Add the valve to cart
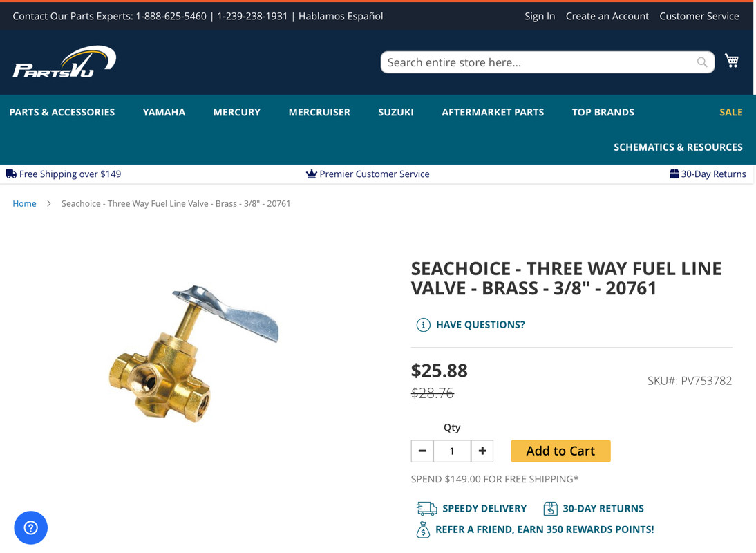 pos(560,451)
